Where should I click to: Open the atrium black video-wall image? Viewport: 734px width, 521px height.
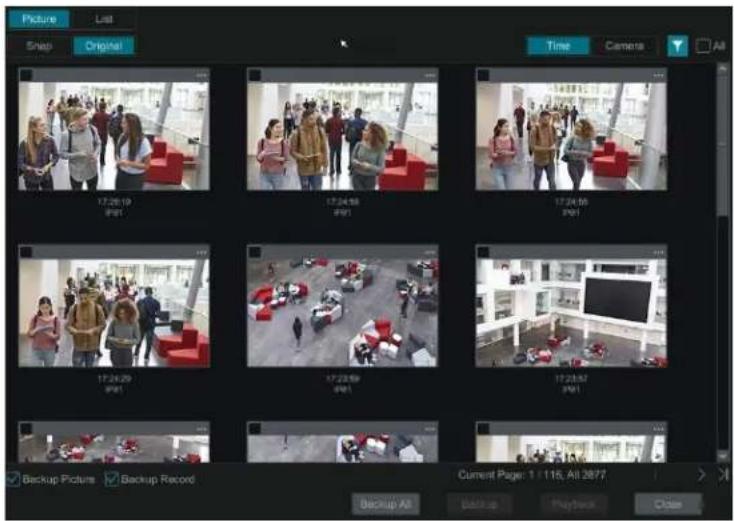[x=571, y=313]
